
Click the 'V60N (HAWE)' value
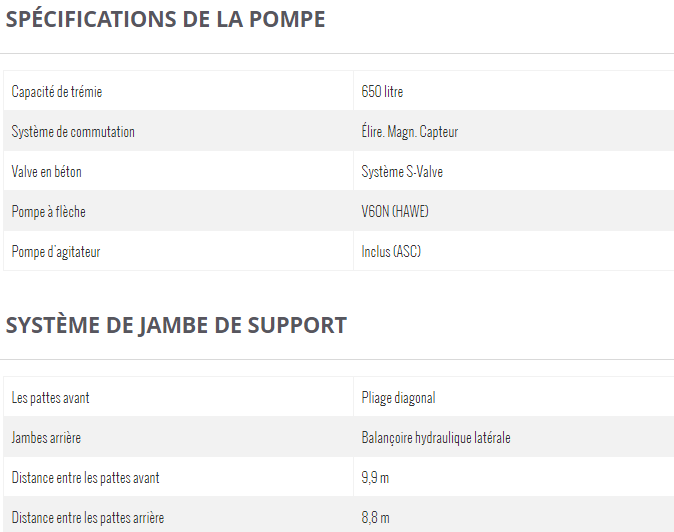click(x=395, y=211)
